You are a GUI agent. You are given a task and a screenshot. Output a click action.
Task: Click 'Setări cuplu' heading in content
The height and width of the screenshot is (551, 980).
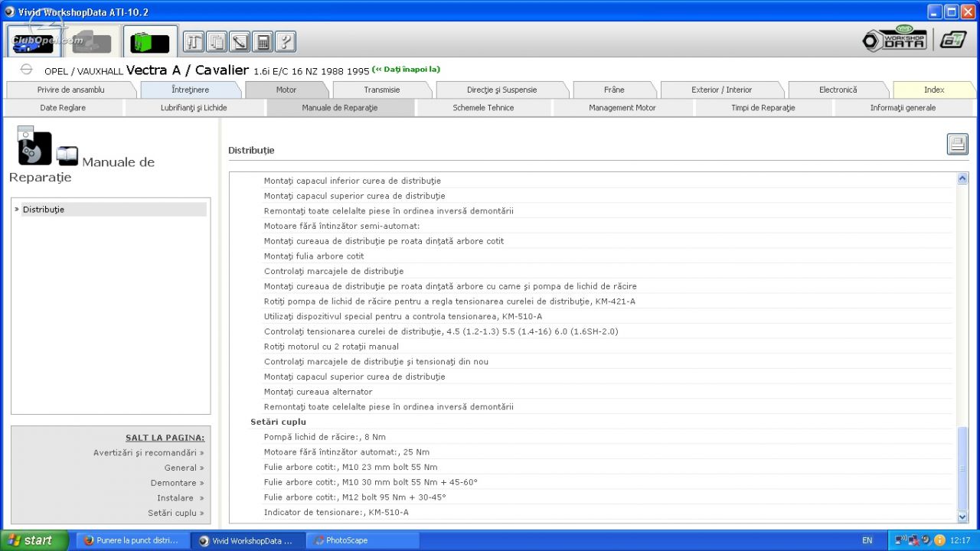point(278,422)
